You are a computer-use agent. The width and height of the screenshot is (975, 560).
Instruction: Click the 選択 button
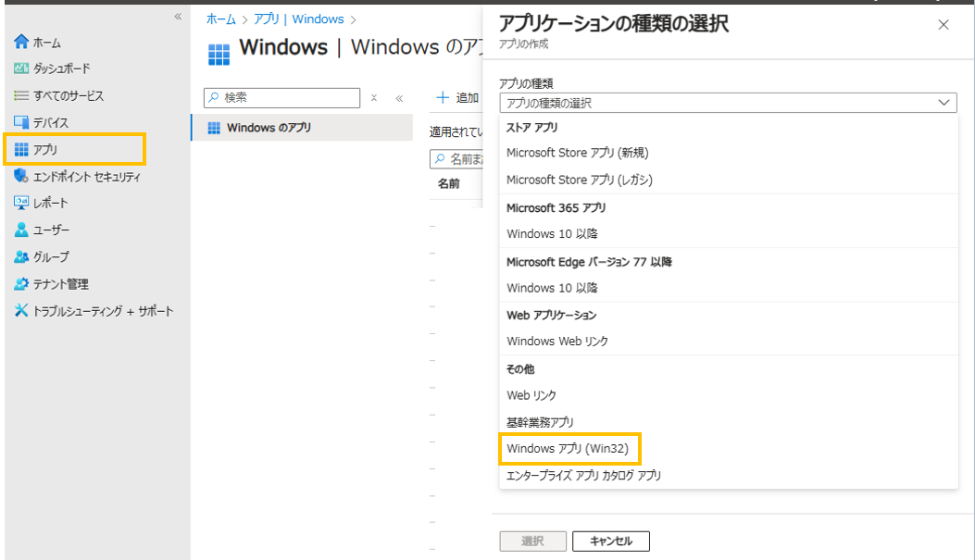pos(533,541)
